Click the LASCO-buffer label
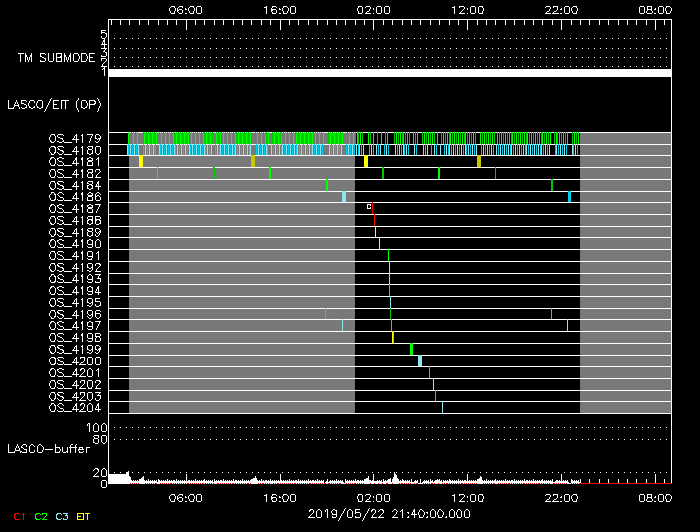The image size is (700, 532). click(48, 450)
